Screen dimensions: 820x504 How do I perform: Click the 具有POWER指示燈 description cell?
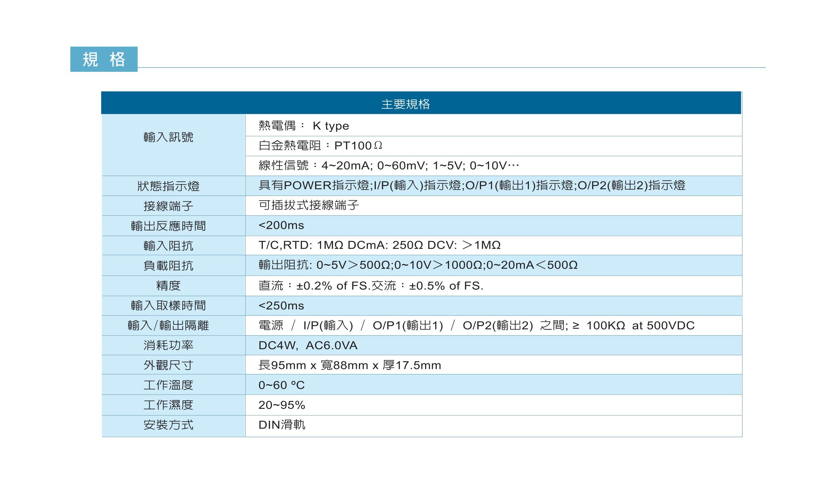(x=472, y=185)
